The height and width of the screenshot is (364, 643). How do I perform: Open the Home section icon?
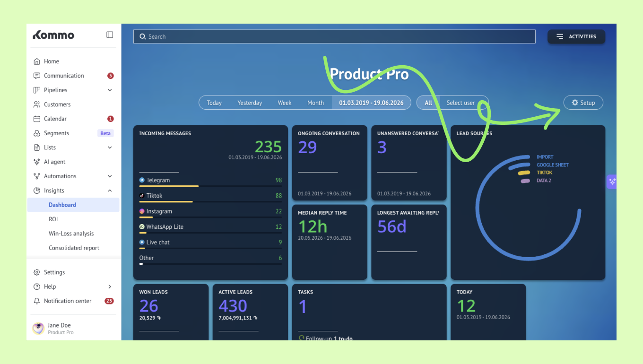(x=37, y=61)
